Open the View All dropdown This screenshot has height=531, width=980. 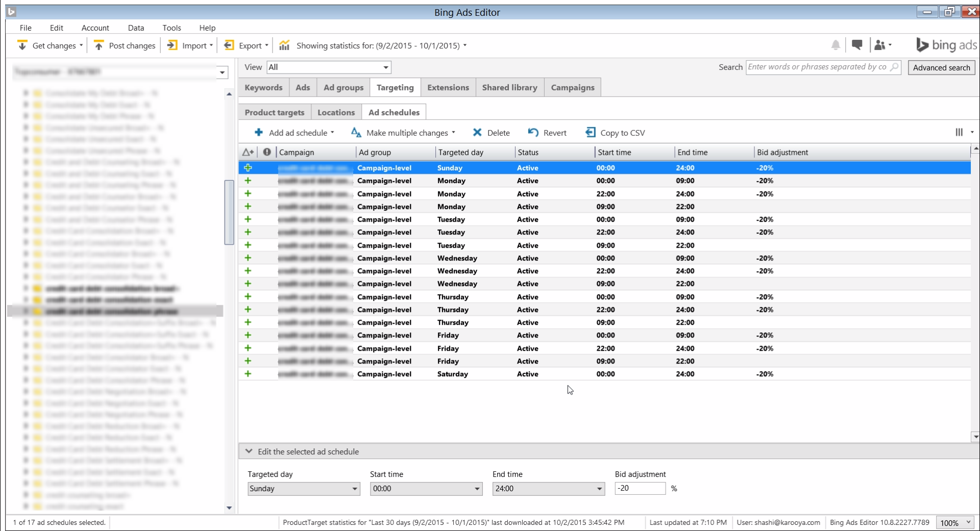(x=329, y=67)
